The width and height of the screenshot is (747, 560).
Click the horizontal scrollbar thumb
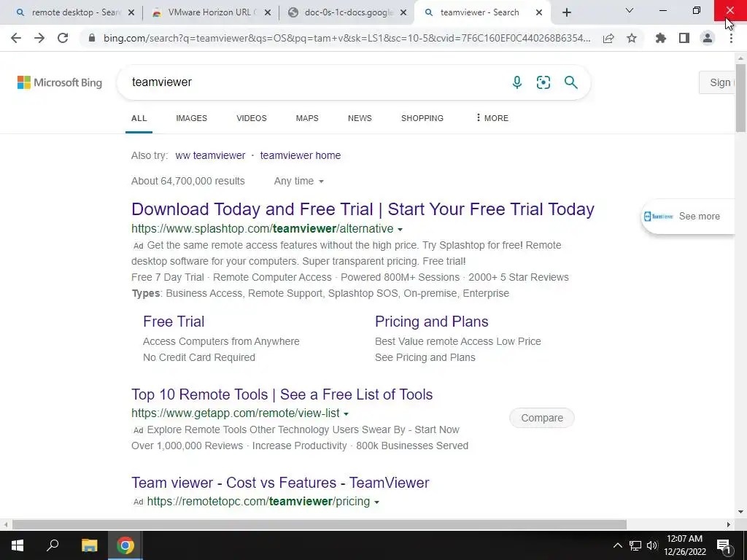(320, 524)
